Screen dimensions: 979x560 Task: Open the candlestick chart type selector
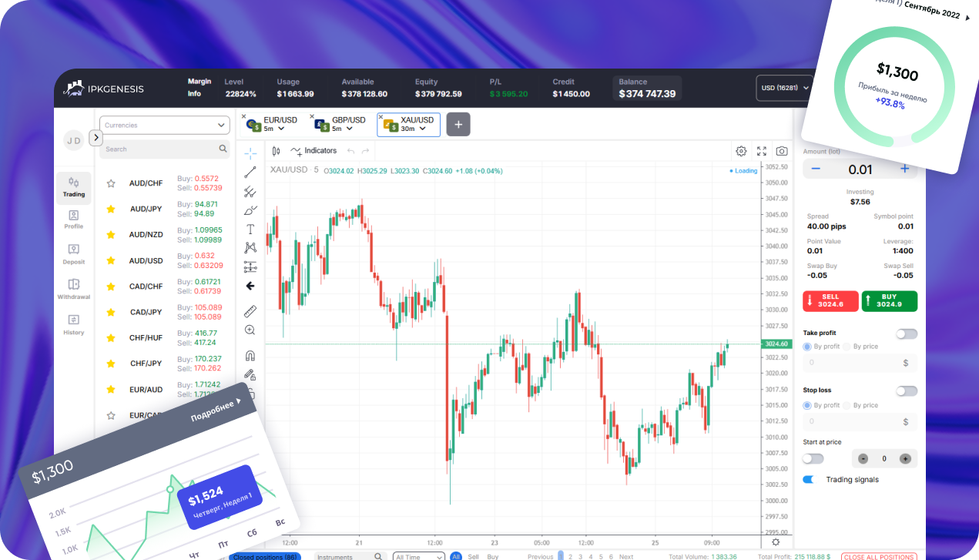(276, 151)
